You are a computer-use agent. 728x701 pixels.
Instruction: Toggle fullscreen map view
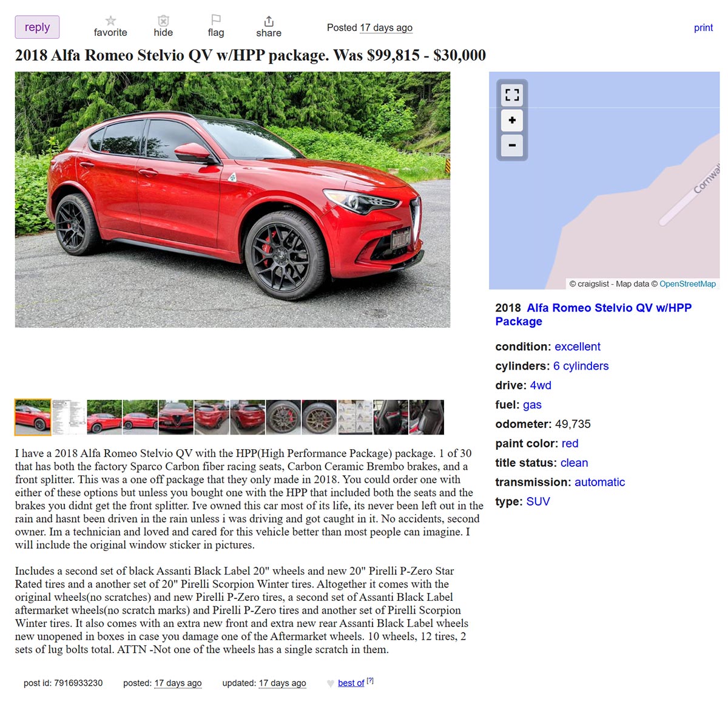click(512, 95)
